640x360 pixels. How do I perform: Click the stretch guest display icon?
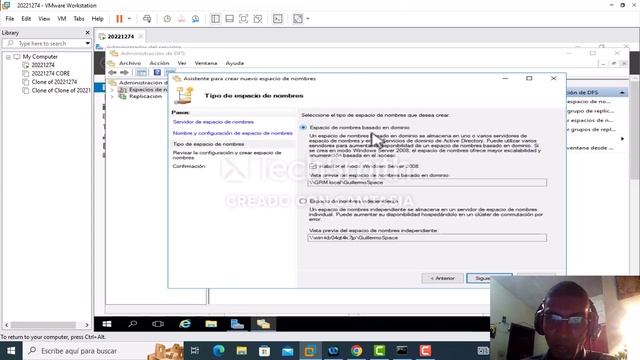click(x=298, y=19)
